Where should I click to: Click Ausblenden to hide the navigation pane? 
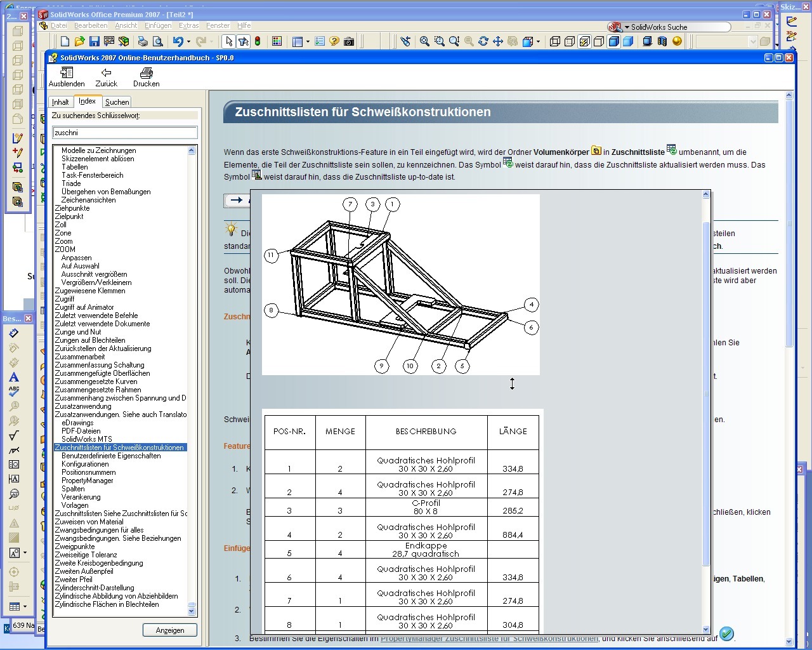66,73
